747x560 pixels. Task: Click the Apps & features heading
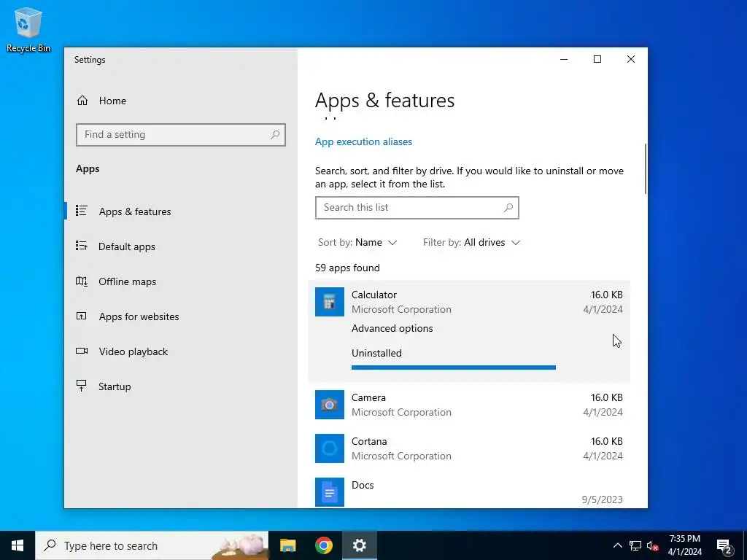(385, 101)
